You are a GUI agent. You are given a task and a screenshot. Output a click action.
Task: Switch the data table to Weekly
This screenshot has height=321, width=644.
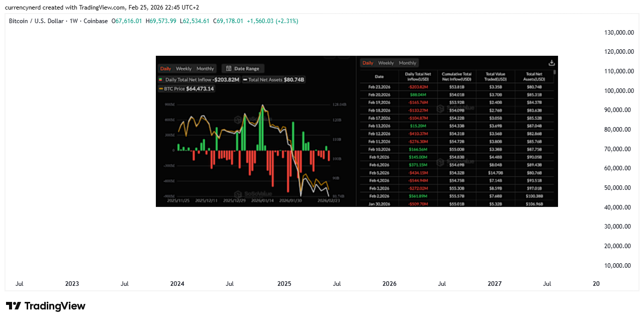(386, 63)
